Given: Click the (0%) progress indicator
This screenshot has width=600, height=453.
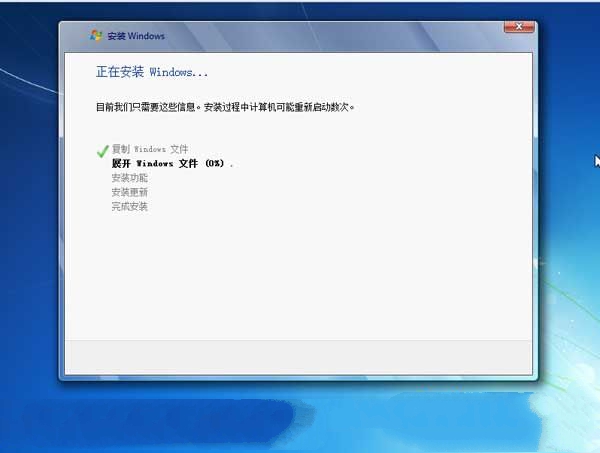Looking at the screenshot, I should (x=214, y=163).
